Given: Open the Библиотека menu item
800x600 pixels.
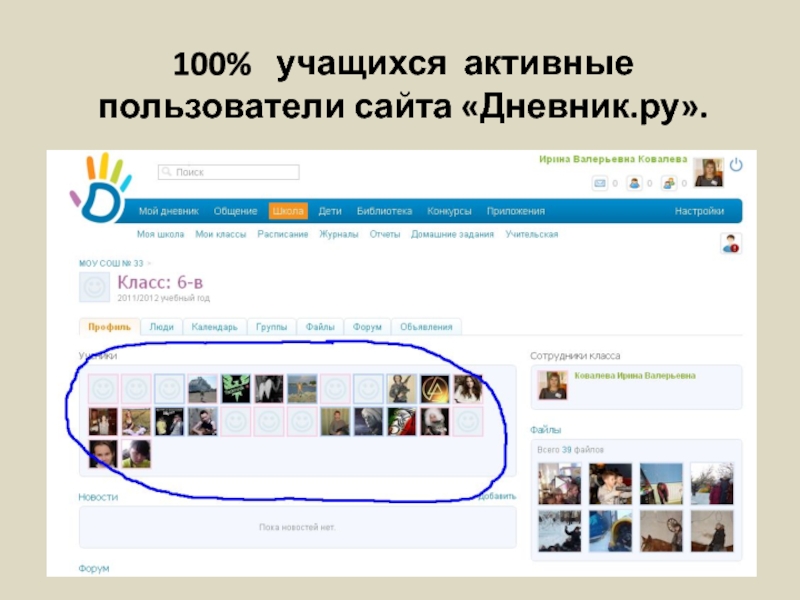Looking at the screenshot, I should point(384,211).
